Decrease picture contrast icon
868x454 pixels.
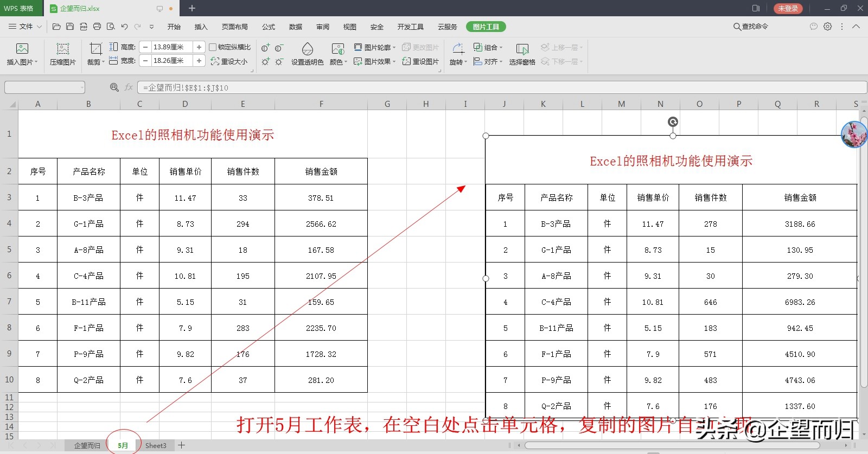(279, 48)
